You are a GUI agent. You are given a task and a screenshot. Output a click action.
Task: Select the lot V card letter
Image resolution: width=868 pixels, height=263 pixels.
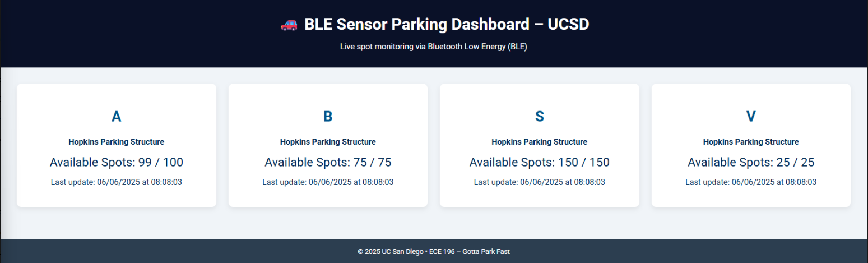(x=751, y=116)
